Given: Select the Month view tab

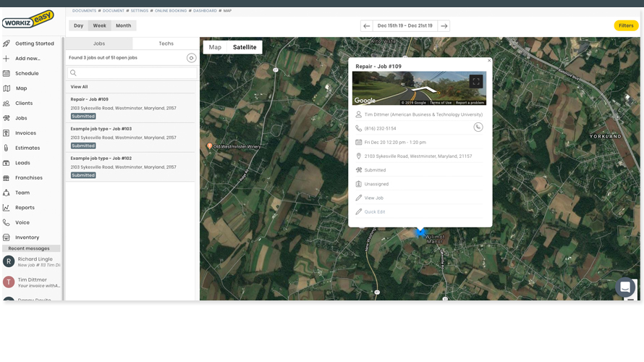Looking at the screenshot, I should coord(123,25).
